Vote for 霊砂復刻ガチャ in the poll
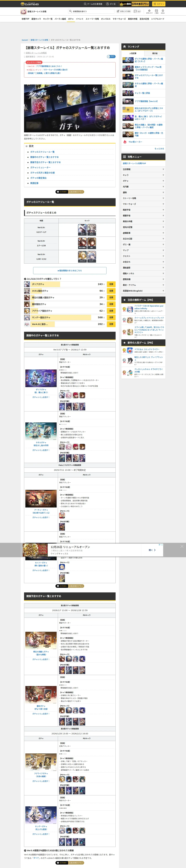Screen dimensions: 186x868 click(111, 304)
